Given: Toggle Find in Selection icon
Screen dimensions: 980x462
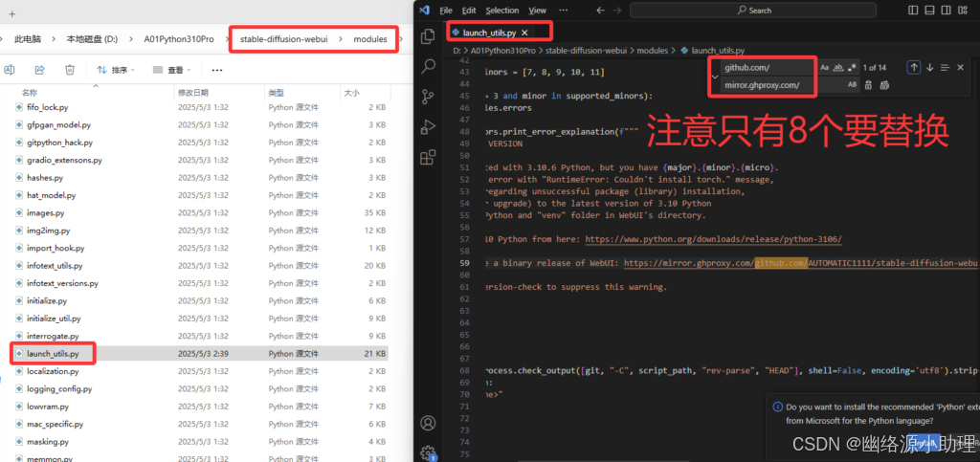Looking at the screenshot, I should pyautogui.click(x=945, y=67).
